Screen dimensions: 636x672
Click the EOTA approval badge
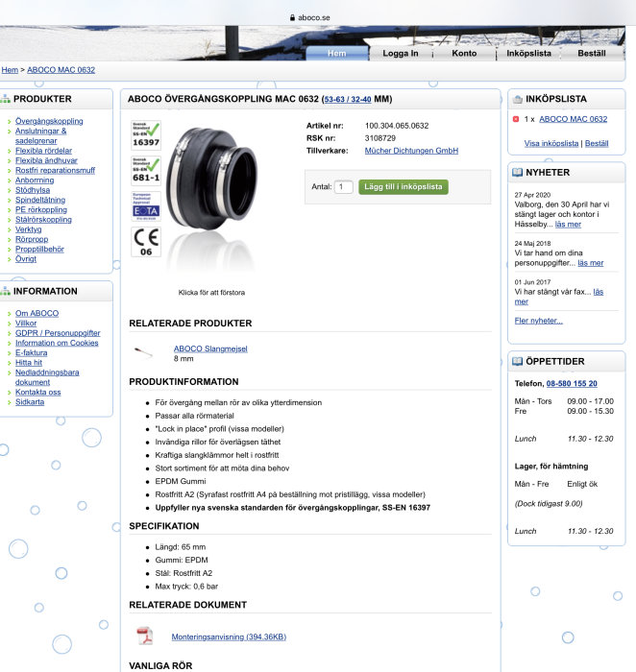[x=146, y=206]
